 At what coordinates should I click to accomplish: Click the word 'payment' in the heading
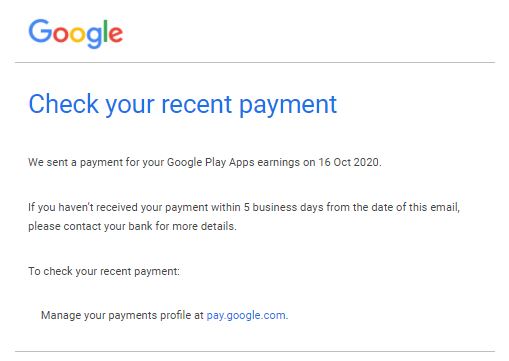tap(288, 106)
